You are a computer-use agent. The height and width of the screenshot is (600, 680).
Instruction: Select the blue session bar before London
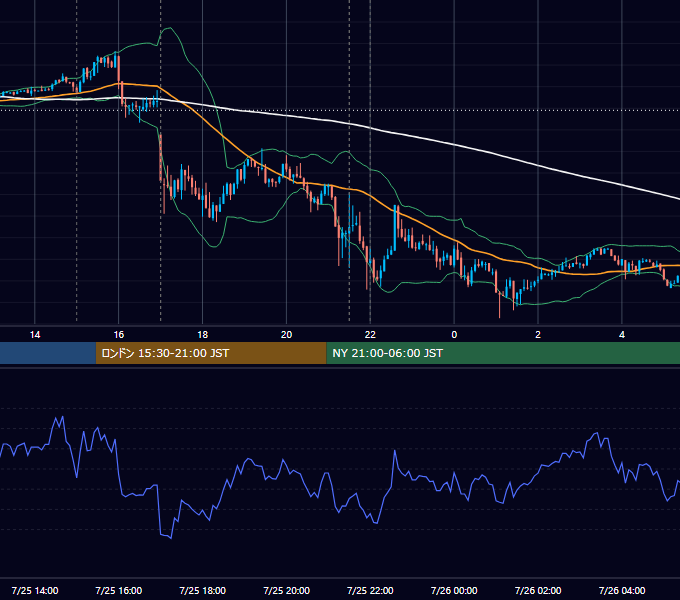pos(48,353)
